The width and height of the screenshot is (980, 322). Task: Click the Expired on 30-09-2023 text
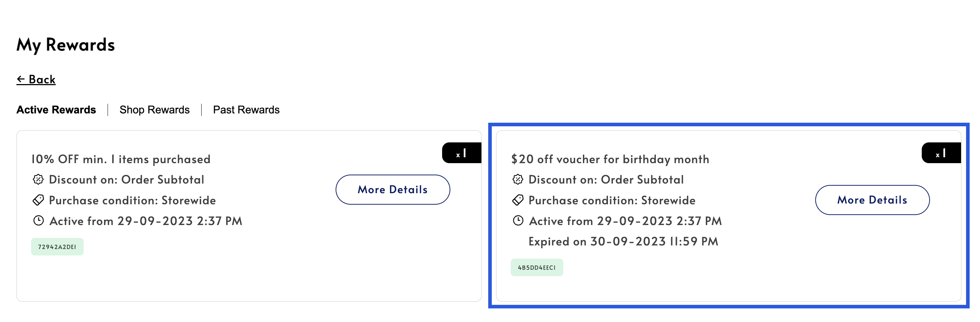(x=623, y=241)
